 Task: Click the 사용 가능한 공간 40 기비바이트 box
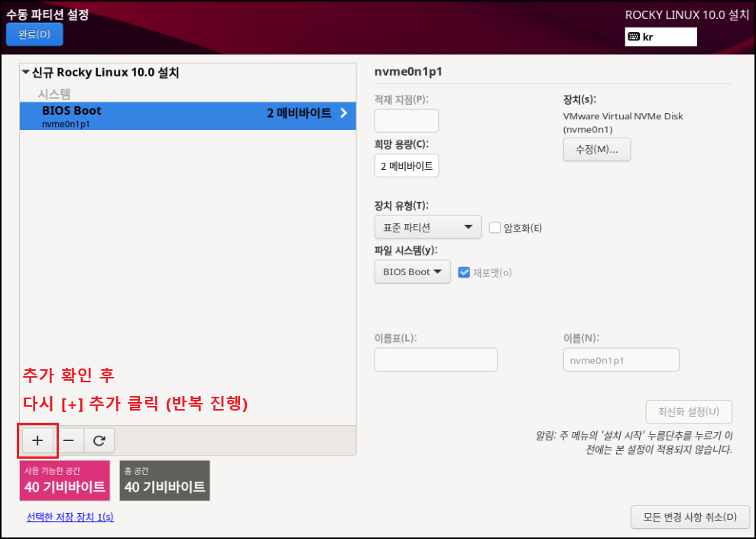tap(65, 481)
